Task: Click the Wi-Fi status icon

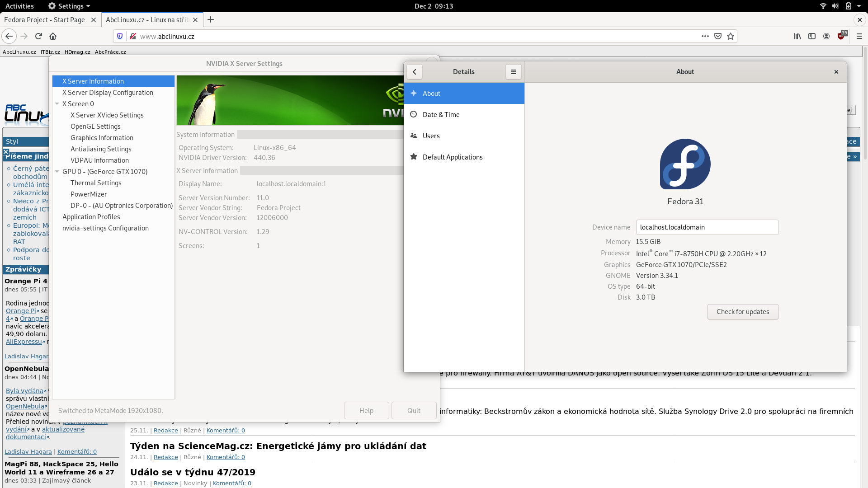Action: 823,6
